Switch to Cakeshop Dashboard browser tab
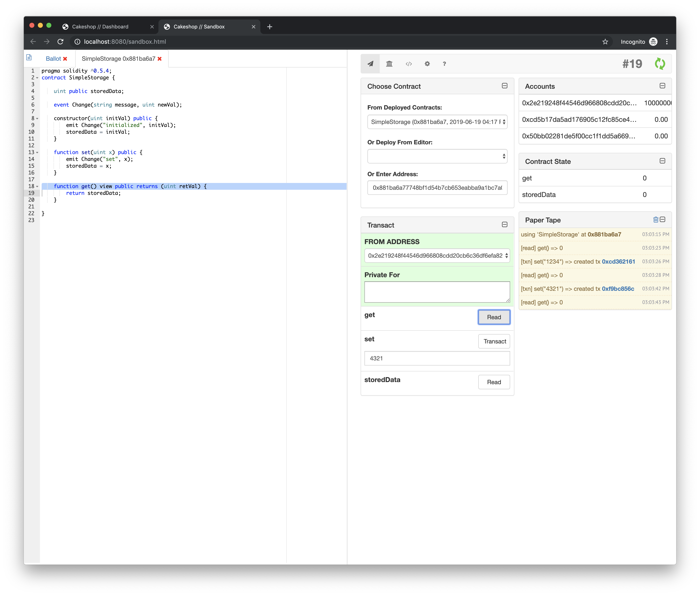The height and width of the screenshot is (596, 700). (100, 27)
